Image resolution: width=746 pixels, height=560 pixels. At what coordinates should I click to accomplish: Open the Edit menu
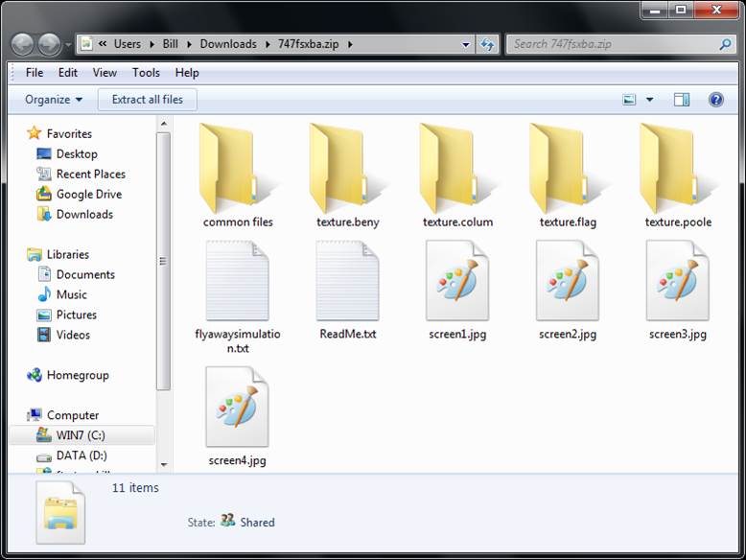coord(67,72)
